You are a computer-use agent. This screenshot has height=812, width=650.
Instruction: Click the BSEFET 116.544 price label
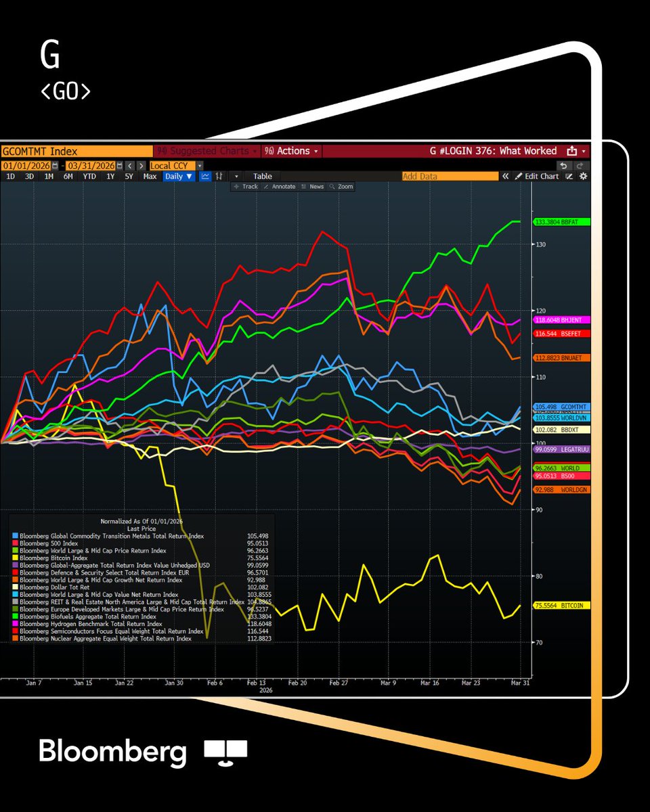click(562, 334)
